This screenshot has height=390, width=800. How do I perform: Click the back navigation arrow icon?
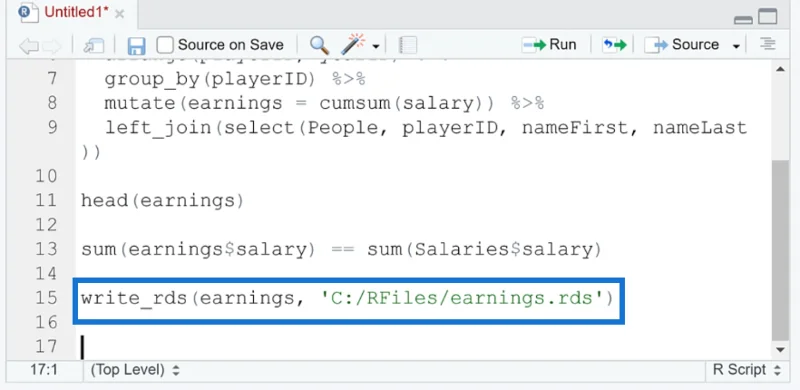[29, 46]
